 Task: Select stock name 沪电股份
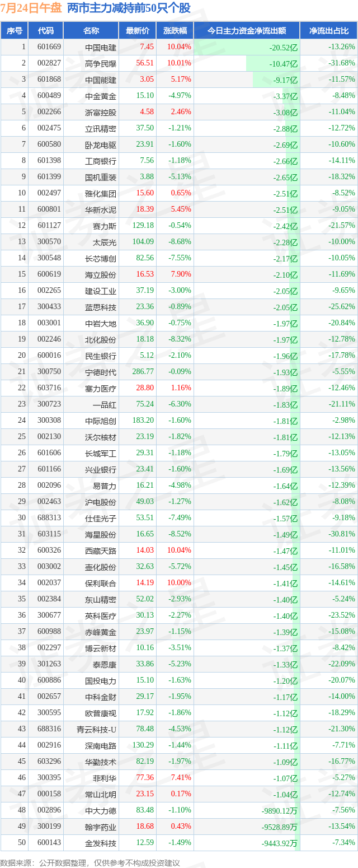tap(101, 502)
